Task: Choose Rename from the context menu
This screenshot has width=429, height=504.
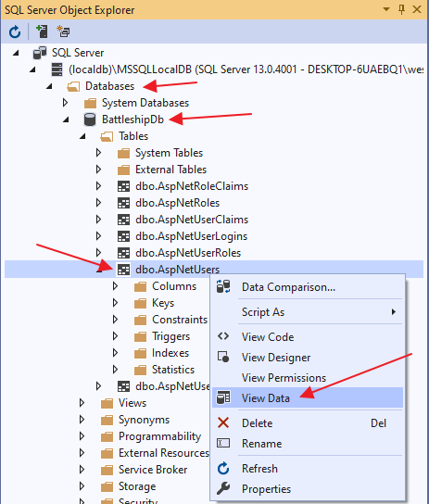Action: 308,444
